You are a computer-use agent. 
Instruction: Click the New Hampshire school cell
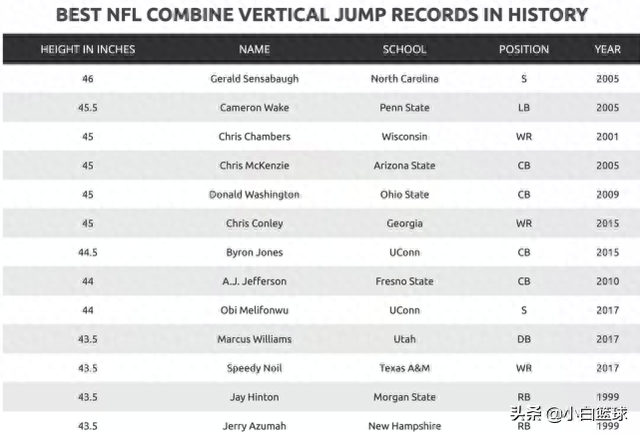coord(404,426)
